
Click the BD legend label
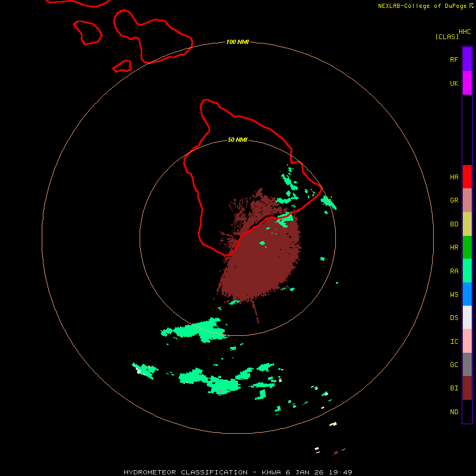pos(454,224)
